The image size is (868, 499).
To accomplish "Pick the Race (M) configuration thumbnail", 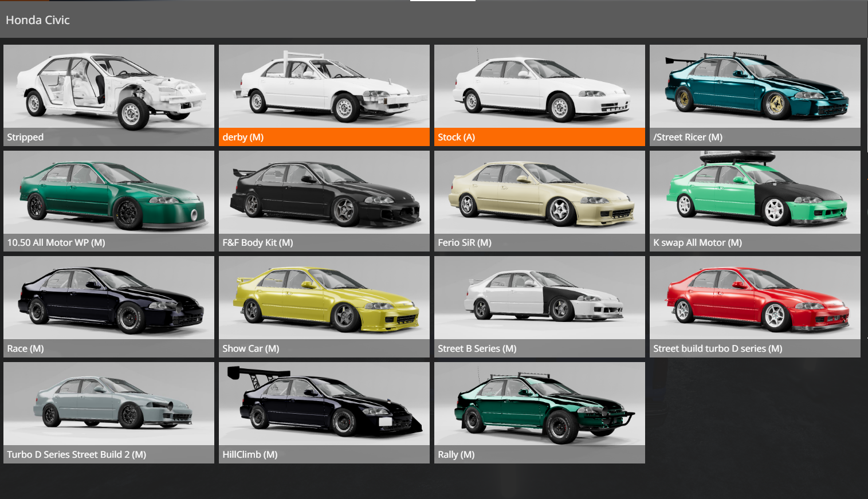I will [109, 307].
